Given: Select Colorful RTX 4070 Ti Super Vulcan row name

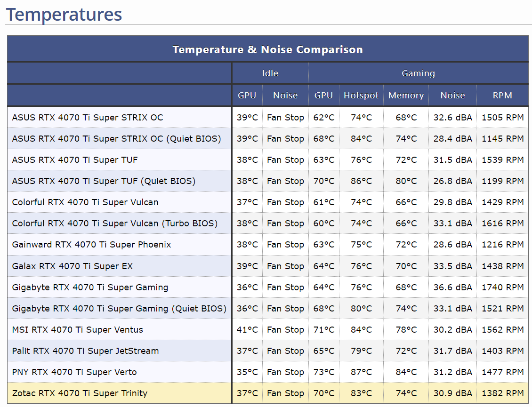Looking at the screenshot, I should [85, 202].
